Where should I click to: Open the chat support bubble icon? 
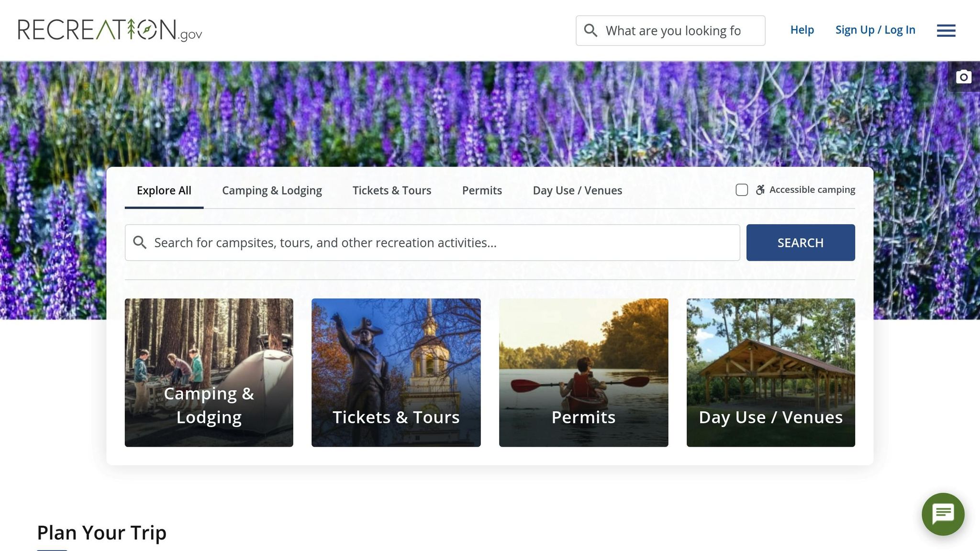(x=943, y=514)
